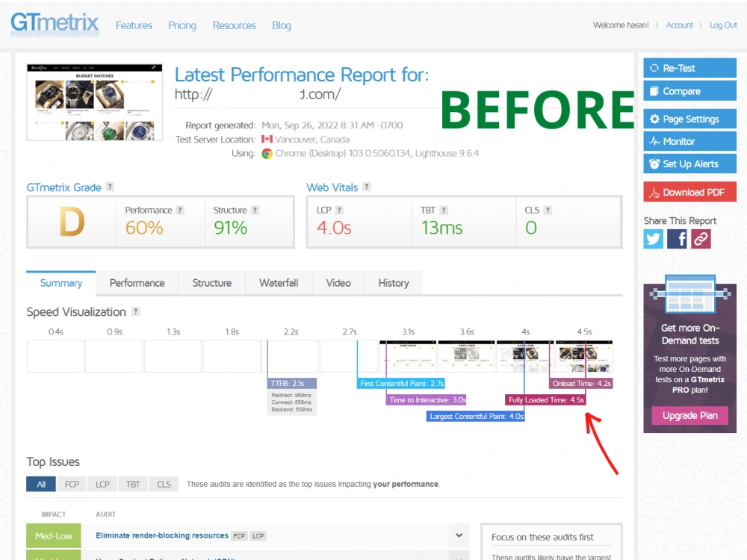747x560 pixels.
Task: Switch to the Performance tab
Action: point(137,283)
